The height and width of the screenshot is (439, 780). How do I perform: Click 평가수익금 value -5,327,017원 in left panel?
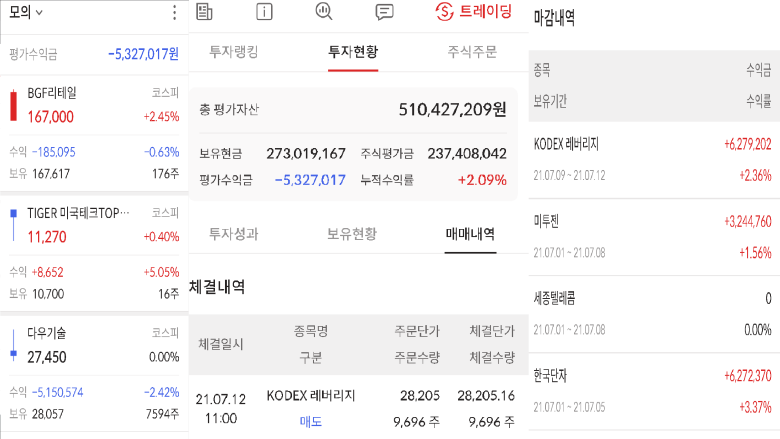(x=143, y=54)
